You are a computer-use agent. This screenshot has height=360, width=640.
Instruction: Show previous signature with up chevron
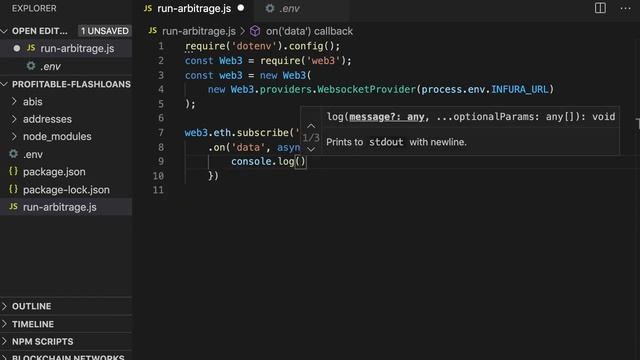(311, 126)
